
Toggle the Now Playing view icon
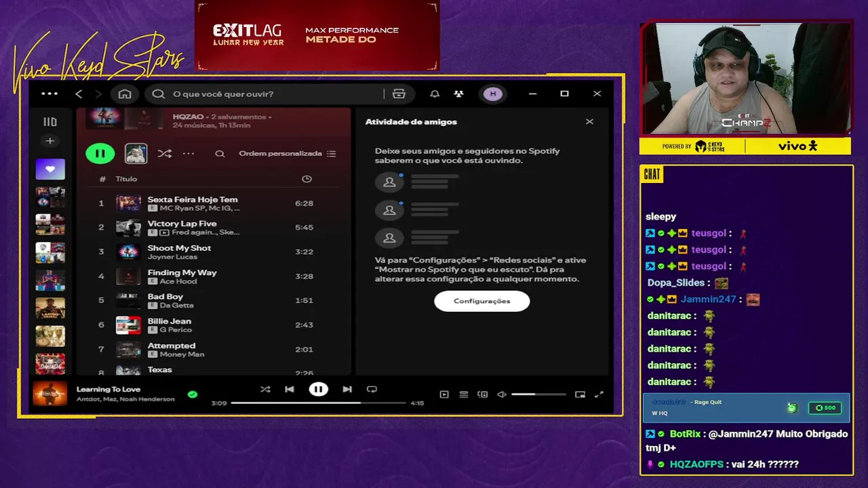(x=444, y=394)
